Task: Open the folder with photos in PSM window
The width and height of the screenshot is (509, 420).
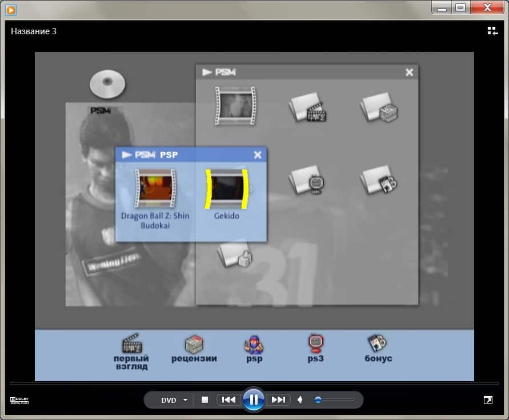Action: (x=379, y=180)
